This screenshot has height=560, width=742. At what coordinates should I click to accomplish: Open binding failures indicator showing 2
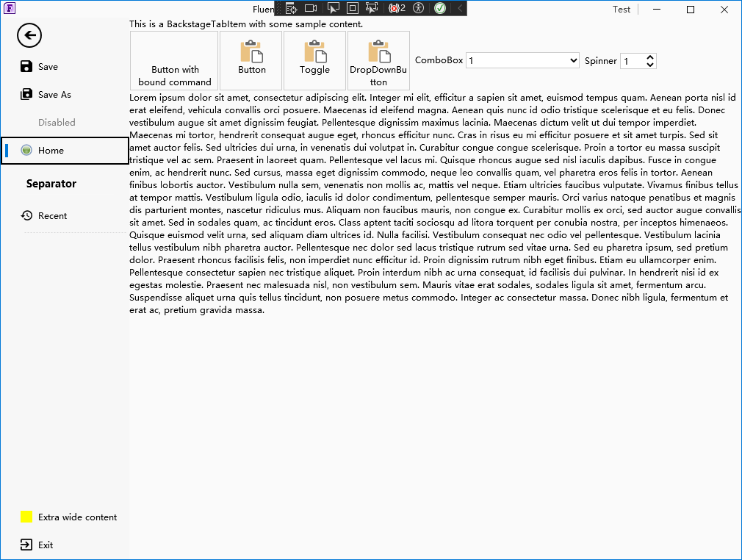tap(397, 8)
